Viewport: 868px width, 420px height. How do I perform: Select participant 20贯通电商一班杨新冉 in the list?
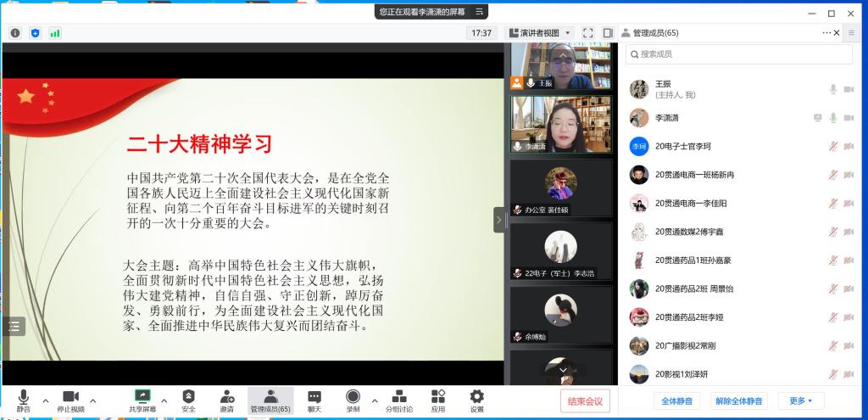pyautogui.click(x=694, y=175)
